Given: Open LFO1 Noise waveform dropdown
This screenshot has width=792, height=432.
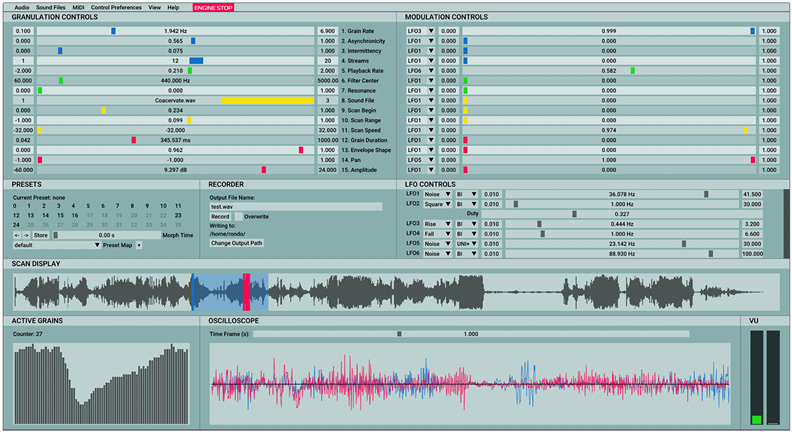Looking at the screenshot, I should (x=437, y=194).
